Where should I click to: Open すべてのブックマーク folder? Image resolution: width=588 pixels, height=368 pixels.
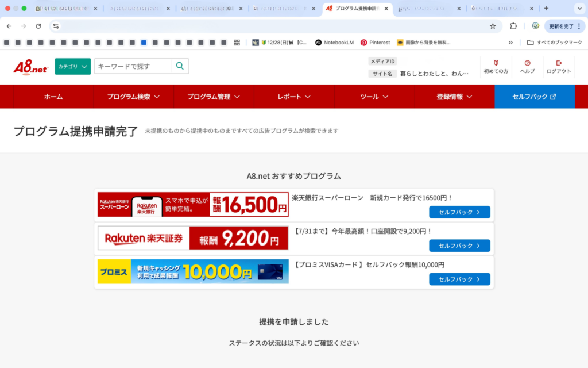(555, 43)
